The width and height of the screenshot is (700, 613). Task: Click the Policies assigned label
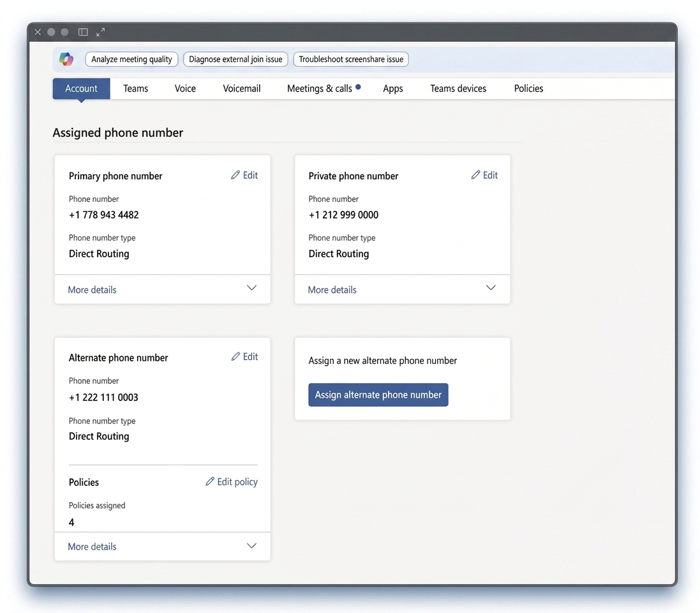pyautogui.click(x=97, y=505)
